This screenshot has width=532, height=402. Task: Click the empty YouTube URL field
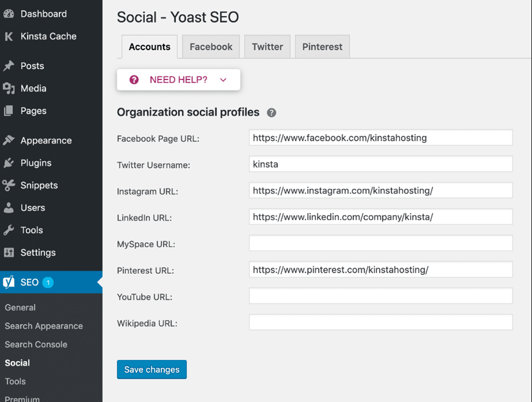(381, 296)
